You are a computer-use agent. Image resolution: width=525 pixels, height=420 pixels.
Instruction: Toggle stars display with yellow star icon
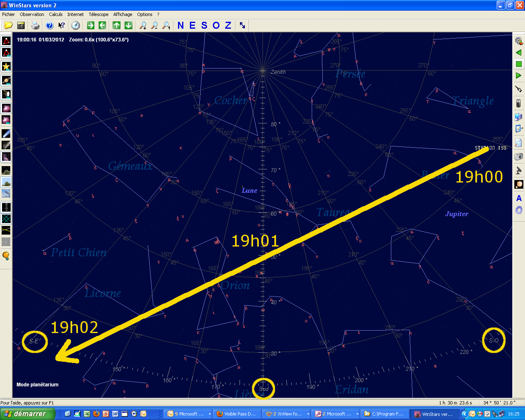point(6,66)
